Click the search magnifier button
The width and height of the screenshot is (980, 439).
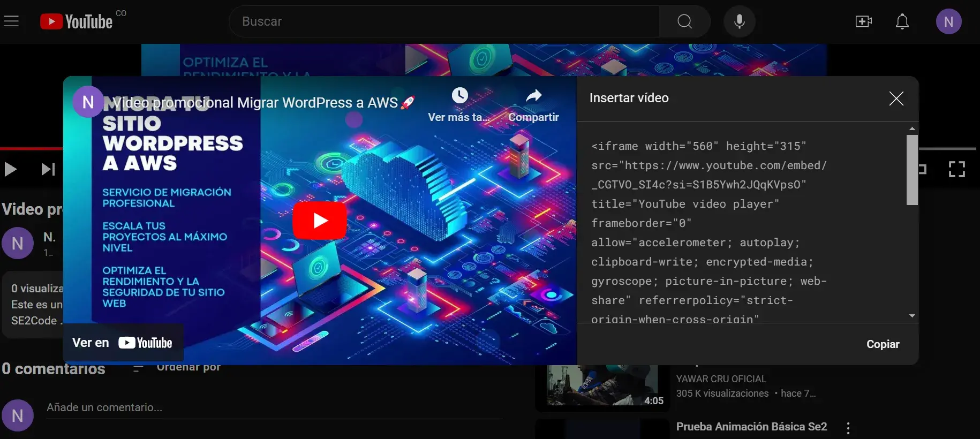pyautogui.click(x=684, y=21)
